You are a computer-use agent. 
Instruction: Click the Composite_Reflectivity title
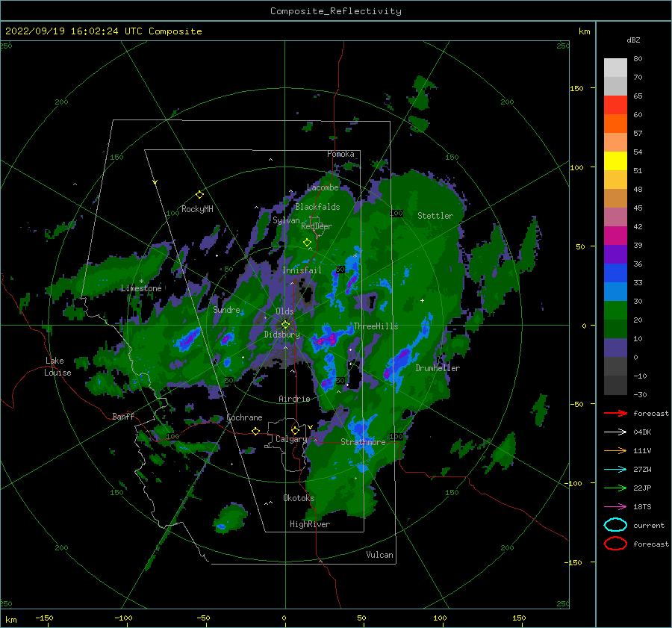click(x=336, y=11)
